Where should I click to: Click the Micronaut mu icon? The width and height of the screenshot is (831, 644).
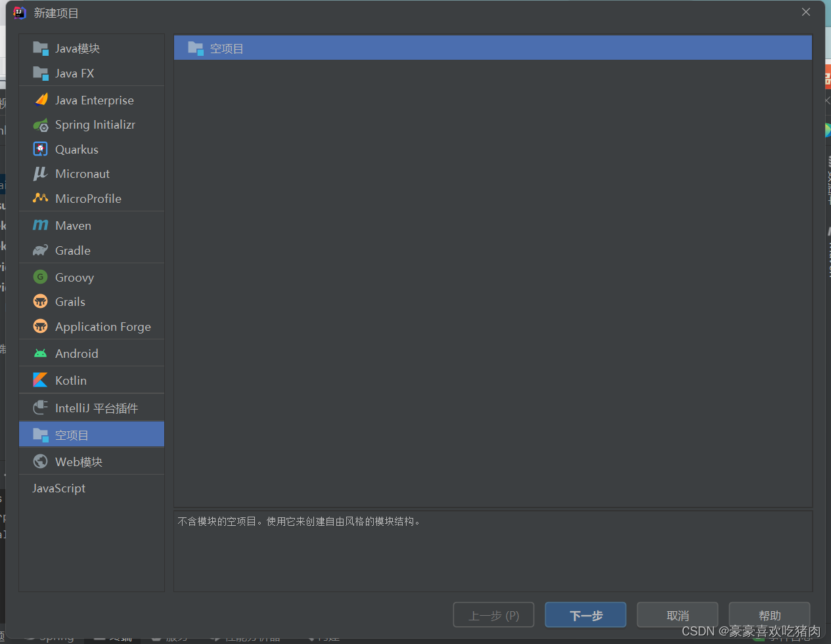coord(41,173)
